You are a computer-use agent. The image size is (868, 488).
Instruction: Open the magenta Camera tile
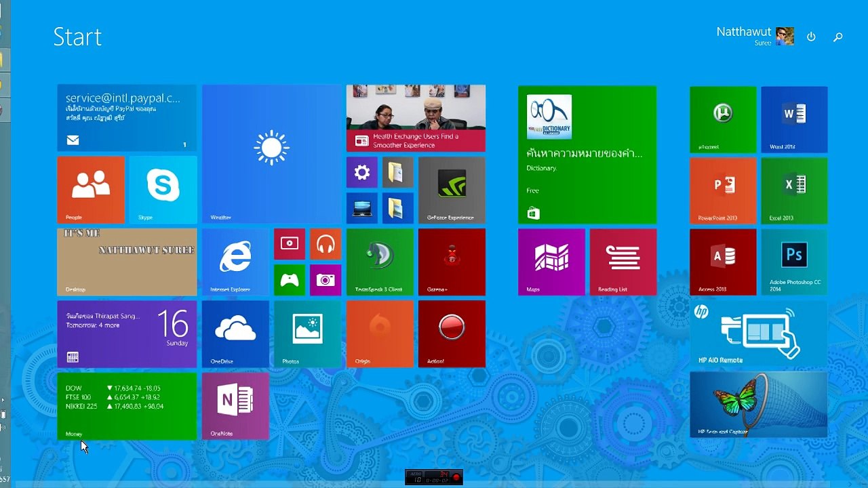tap(325, 280)
